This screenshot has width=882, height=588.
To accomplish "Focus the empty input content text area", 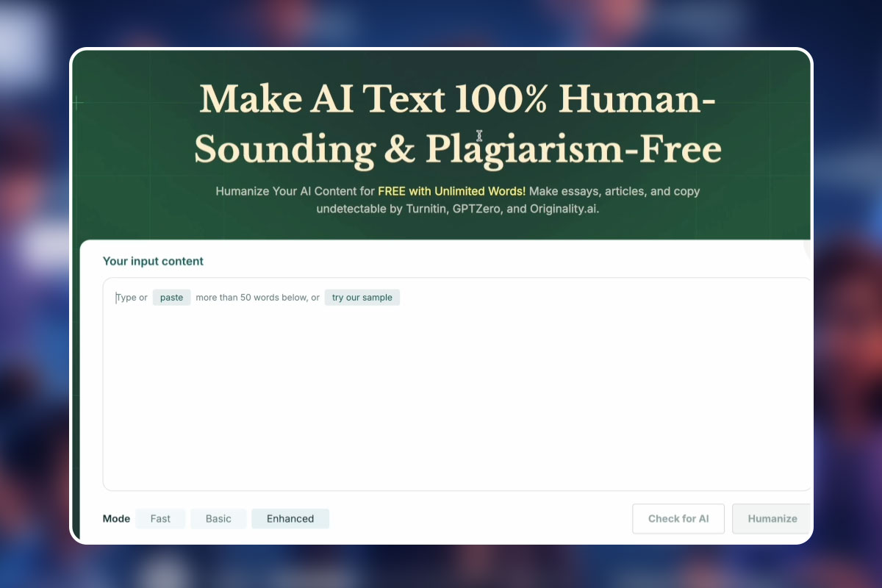I will [457, 397].
